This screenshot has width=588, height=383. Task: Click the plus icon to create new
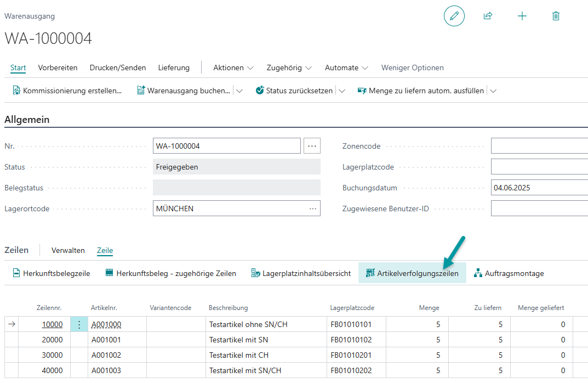coord(522,16)
